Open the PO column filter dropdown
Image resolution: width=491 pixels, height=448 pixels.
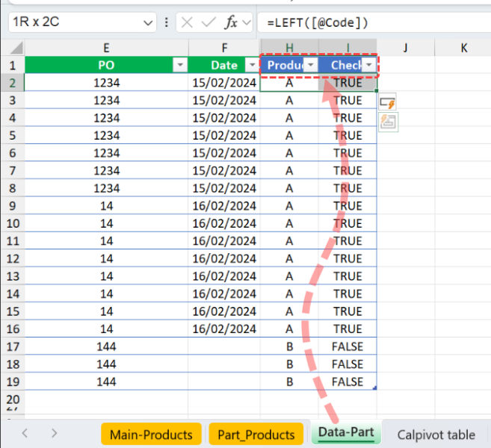179,66
